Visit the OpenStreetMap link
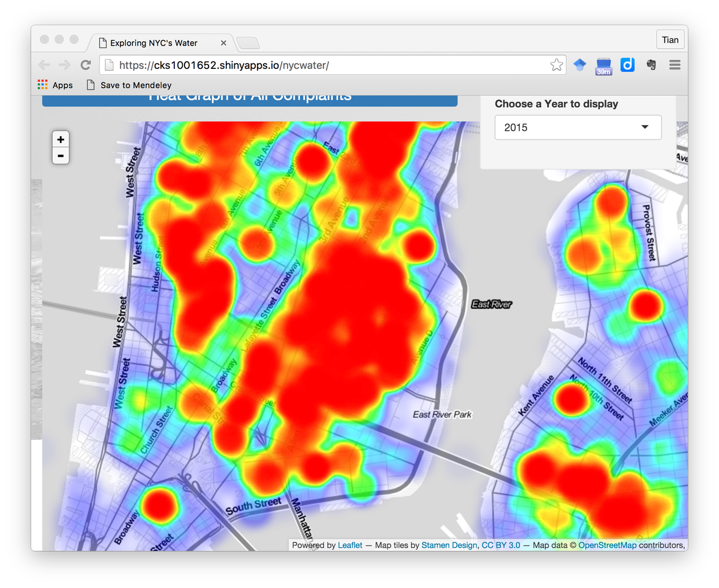Image resolution: width=719 pixels, height=588 pixels. coord(608,545)
